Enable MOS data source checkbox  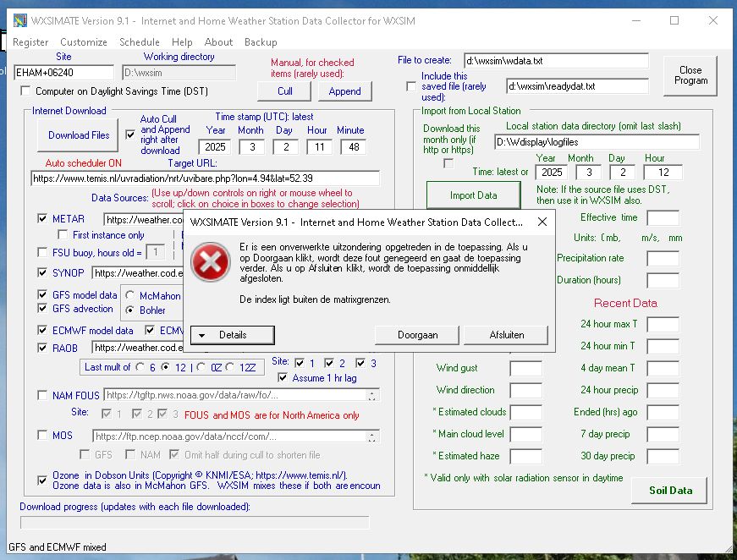click(x=42, y=435)
